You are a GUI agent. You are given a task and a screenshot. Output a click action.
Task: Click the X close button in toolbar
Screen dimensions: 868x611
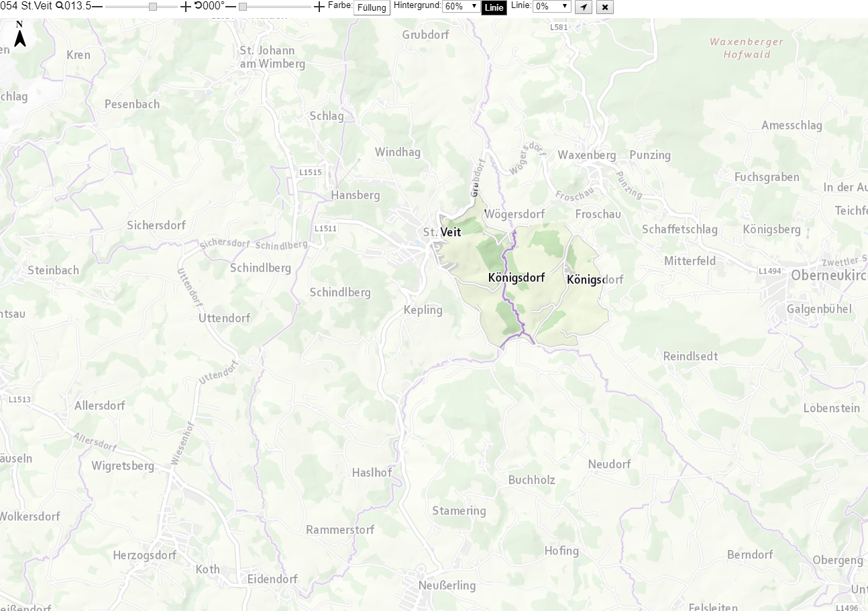point(604,7)
